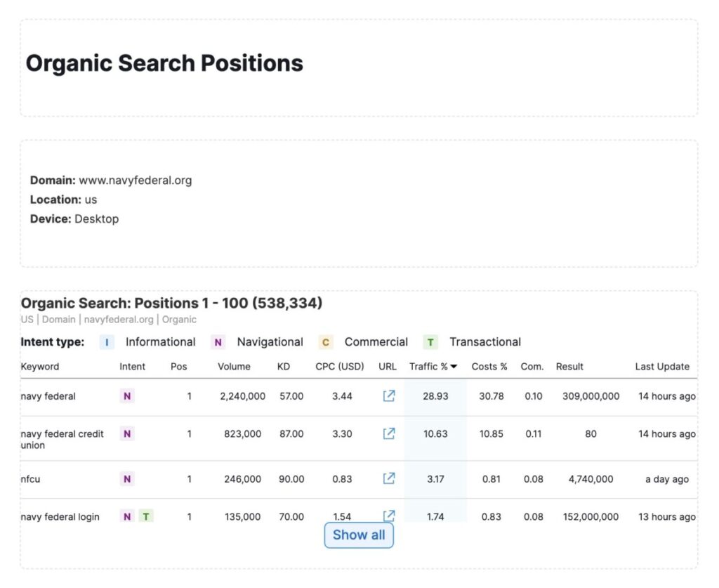Click N intent badge for navy federal credit union

coord(127,433)
